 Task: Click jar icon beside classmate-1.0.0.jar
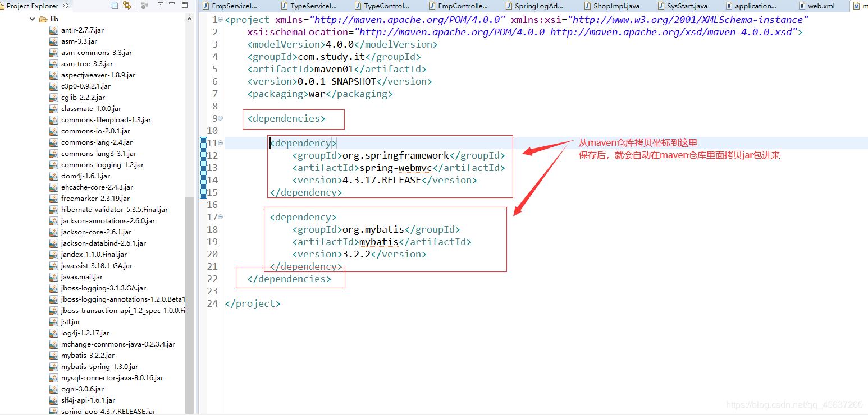[x=54, y=109]
